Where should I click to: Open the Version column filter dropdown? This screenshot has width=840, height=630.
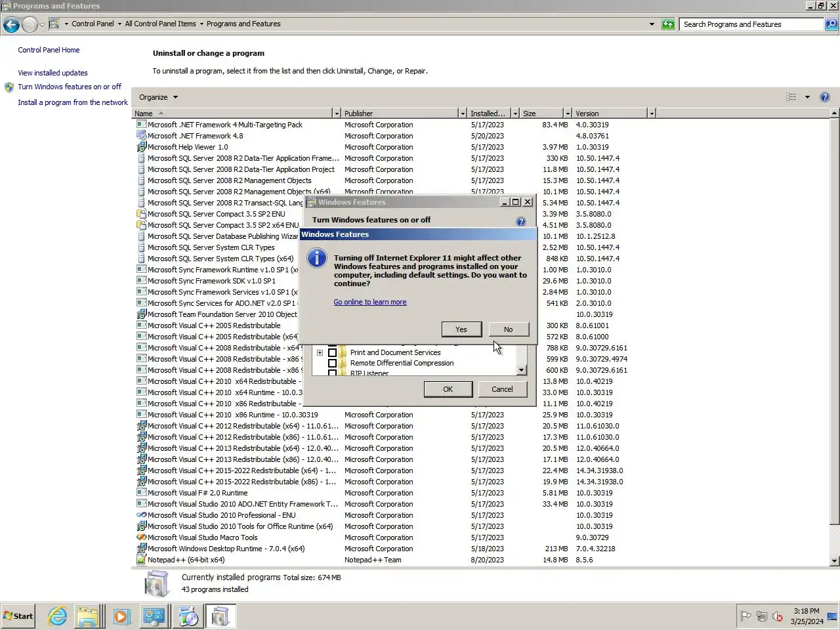[x=652, y=114]
